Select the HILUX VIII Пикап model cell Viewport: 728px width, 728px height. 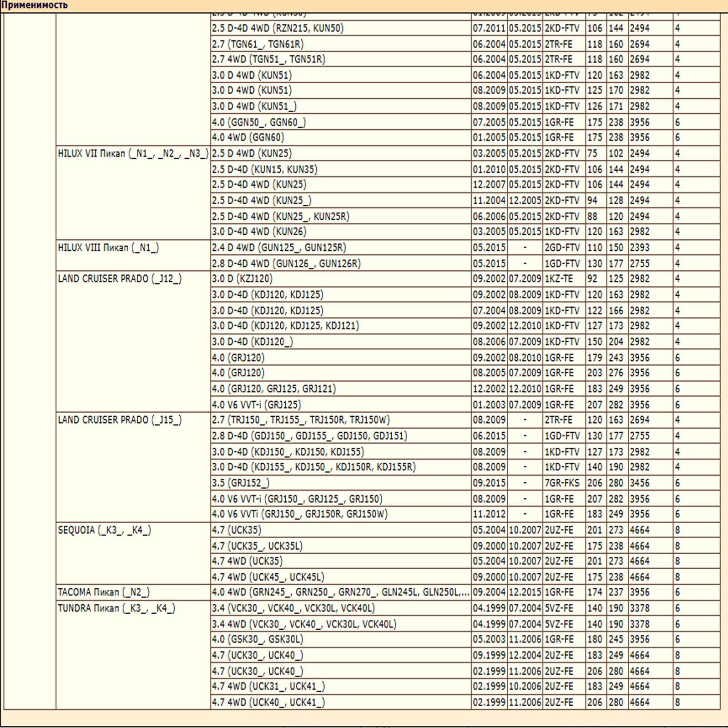(x=108, y=248)
